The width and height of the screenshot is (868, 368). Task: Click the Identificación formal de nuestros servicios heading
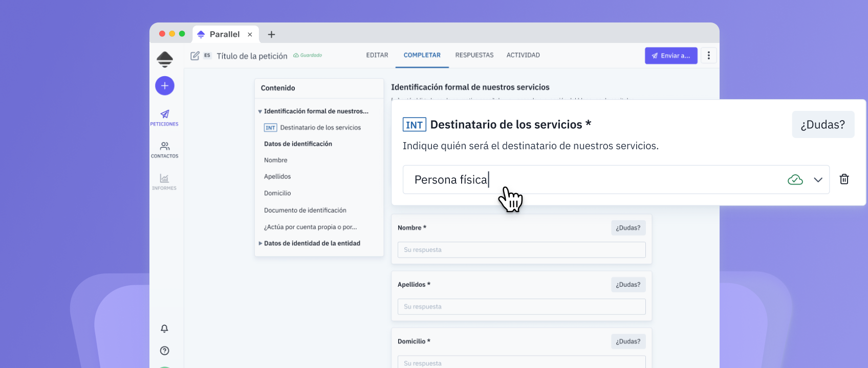click(470, 87)
